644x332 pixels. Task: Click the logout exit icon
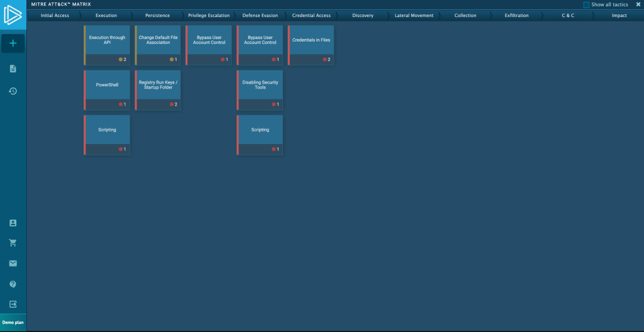pos(13,304)
